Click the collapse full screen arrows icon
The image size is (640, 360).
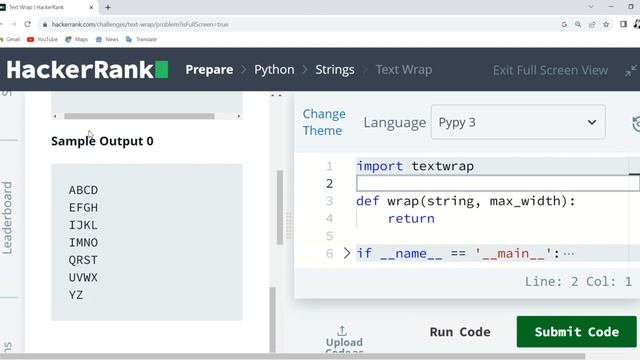[631, 70]
